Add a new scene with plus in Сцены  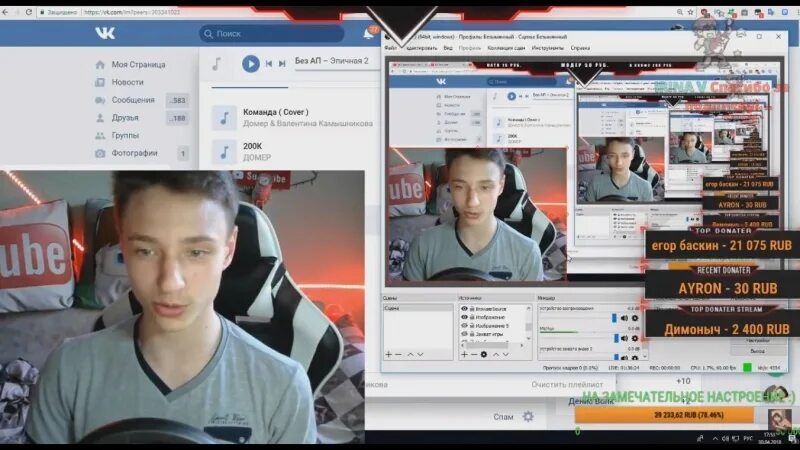(x=388, y=354)
